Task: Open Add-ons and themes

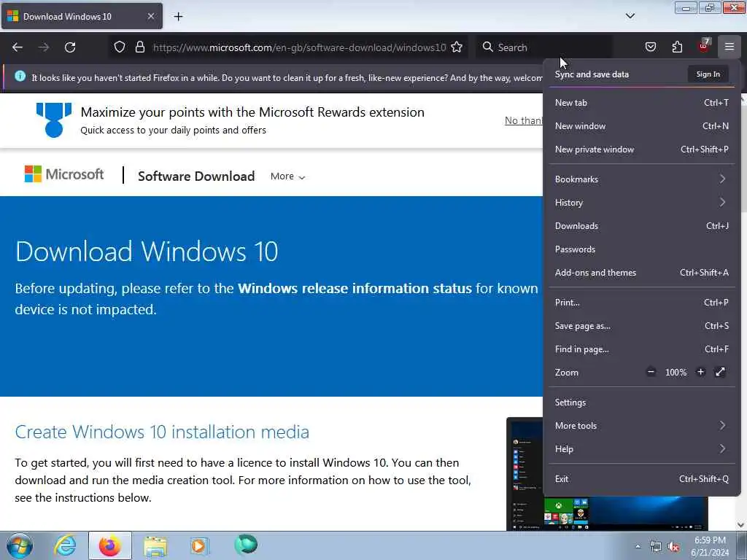Action: point(641,273)
